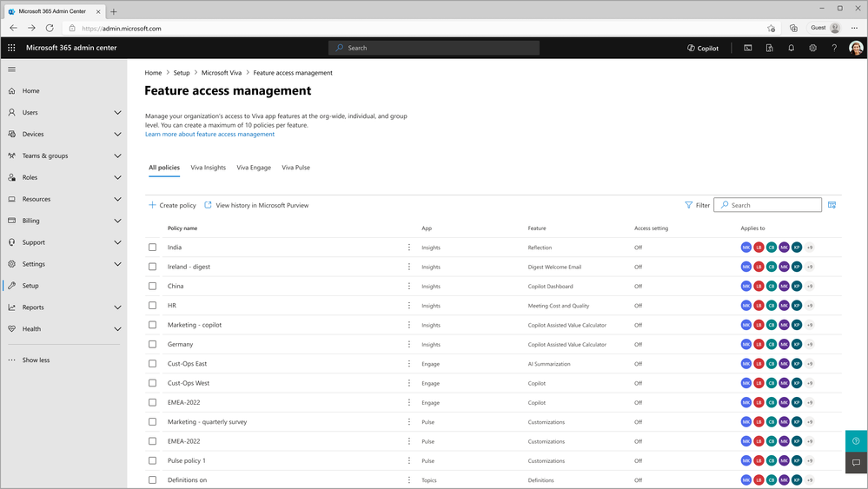The height and width of the screenshot is (489, 868).
Task: Click the document download icon in header
Action: pos(770,48)
